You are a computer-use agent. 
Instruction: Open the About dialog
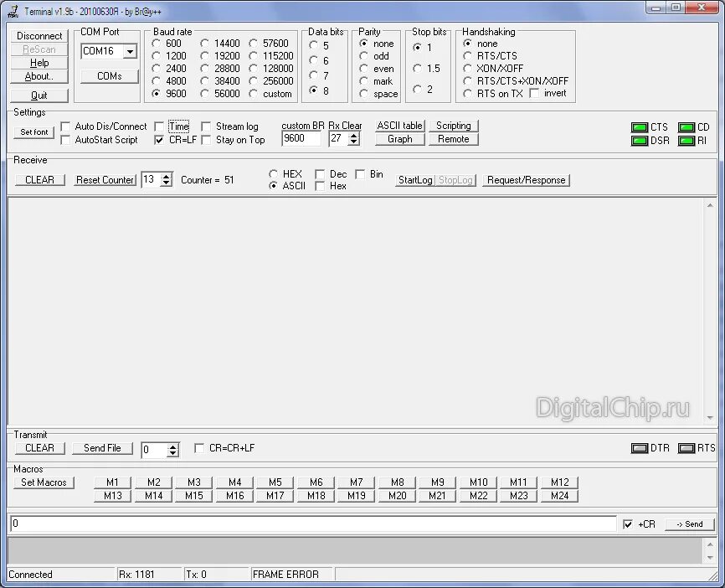39,76
